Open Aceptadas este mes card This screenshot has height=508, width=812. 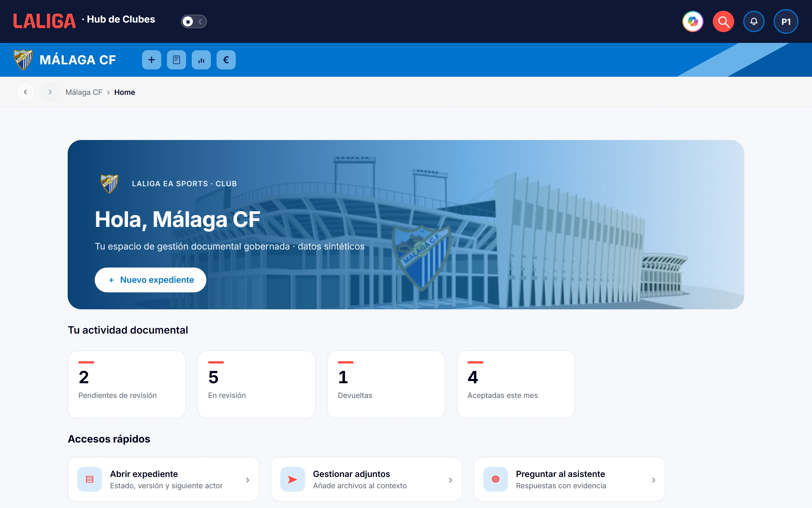[516, 384]
